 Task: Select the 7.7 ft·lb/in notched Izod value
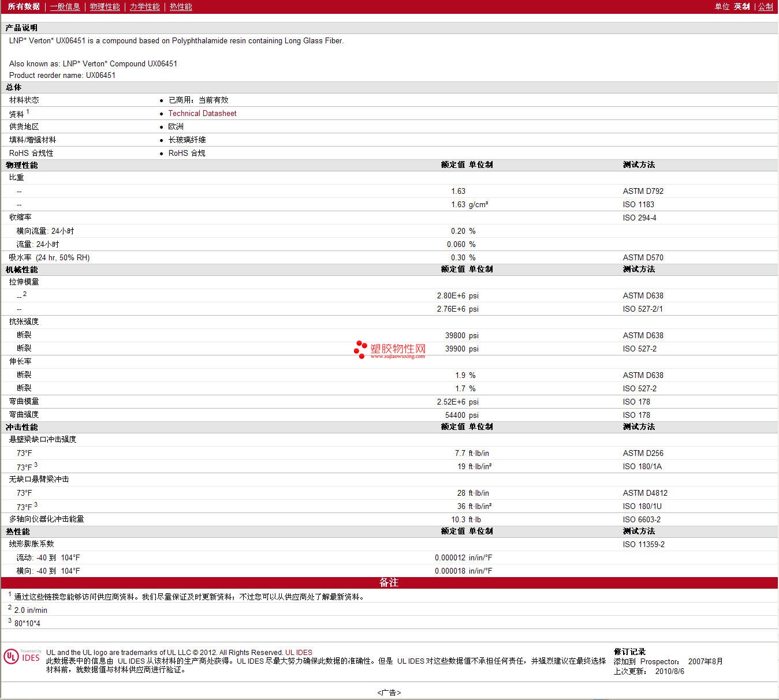(x=472, y=453)
